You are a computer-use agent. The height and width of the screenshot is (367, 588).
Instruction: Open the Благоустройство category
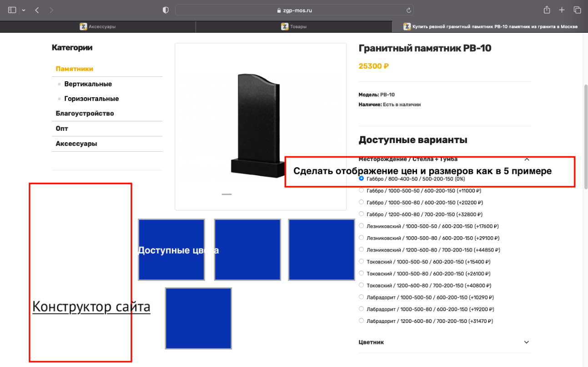pos(85,114)
